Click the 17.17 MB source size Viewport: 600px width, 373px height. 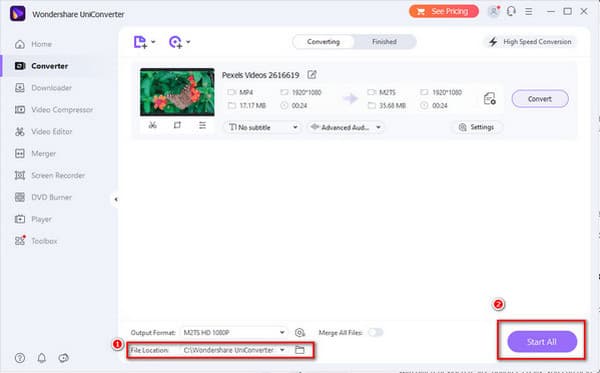click(253, 106)
